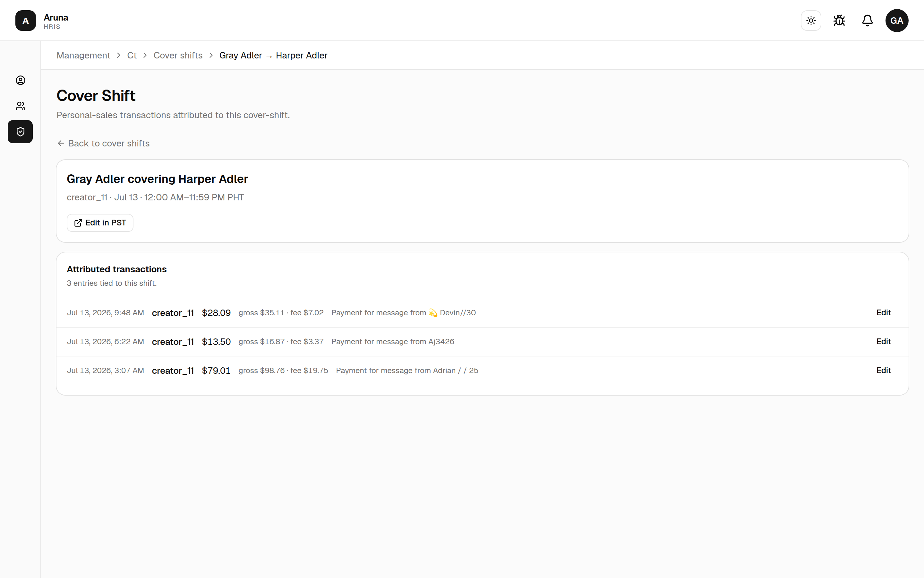Click Payment for message from Devin//30
Viewport: 924px width, 578px height.
click(x=404, y=313)
